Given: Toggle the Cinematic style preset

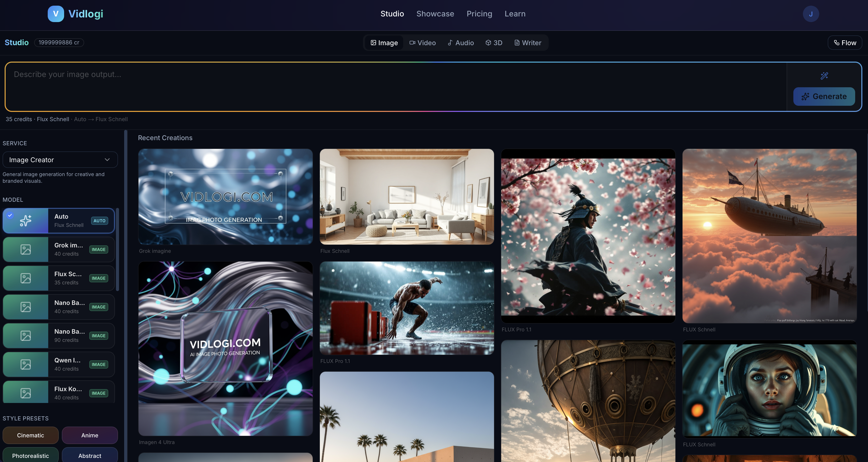Looking at the screenshot, I should pyautogui.click(x=31, y=435).
